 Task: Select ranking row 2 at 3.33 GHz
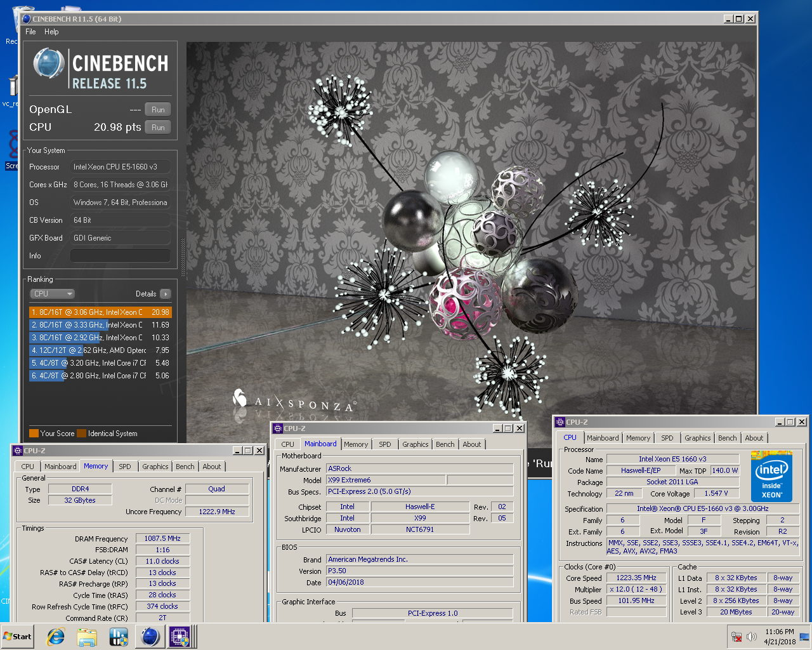[100, 325]
